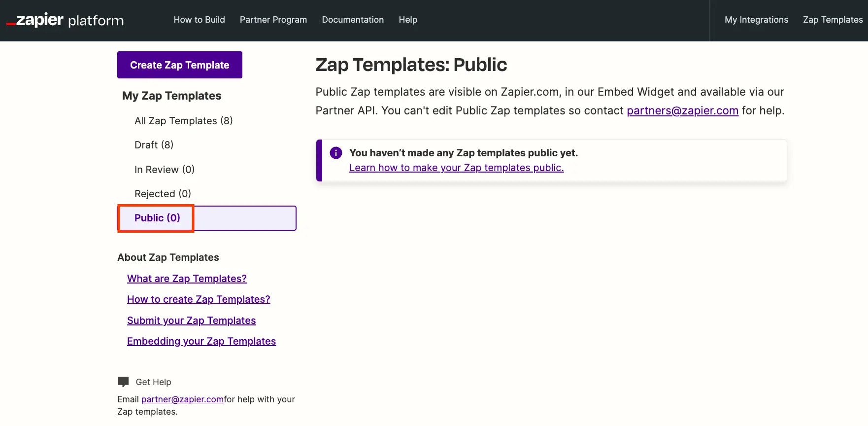Click the Zapier platform logo
868x426 pixels.
click(65, 20)
